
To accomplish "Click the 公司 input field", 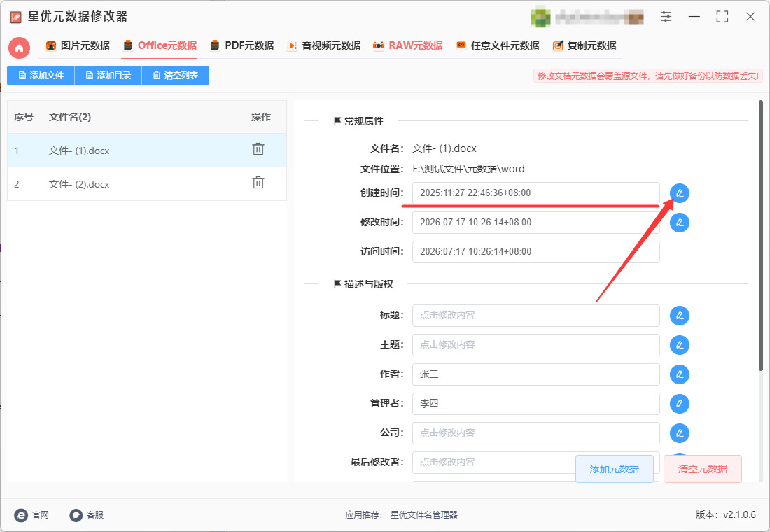I will tap(535, 433).
